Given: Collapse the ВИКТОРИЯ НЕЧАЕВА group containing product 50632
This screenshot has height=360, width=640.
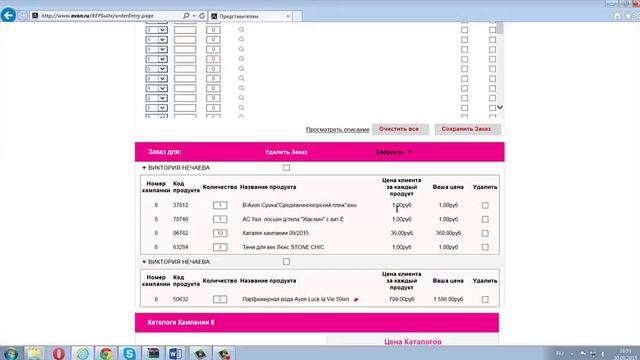Looking at the screenshot, I should [x=144, y=262].
